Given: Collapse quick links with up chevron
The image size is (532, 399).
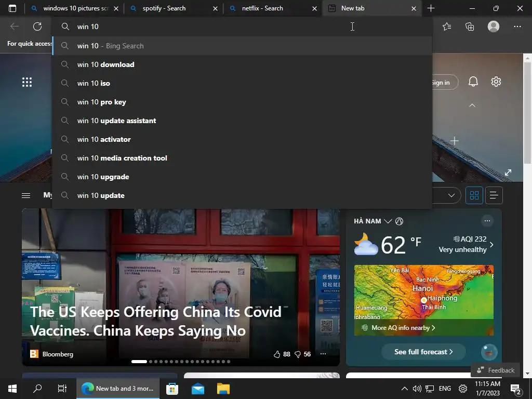Looking at the screenshot, I should pos(472,105).
